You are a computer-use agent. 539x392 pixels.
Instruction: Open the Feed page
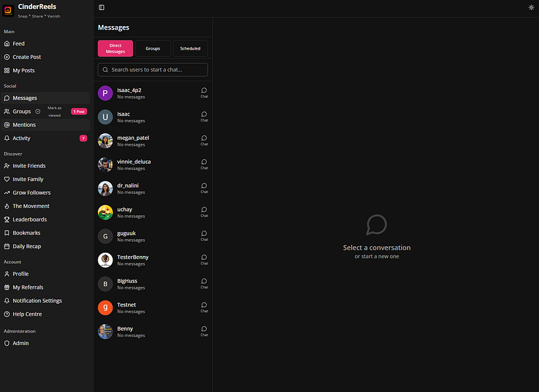tap(45, 44)
